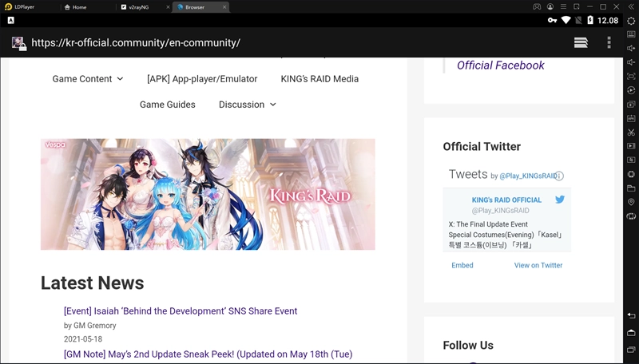Click the 2021-05-18 date text

tap(83, 339)
